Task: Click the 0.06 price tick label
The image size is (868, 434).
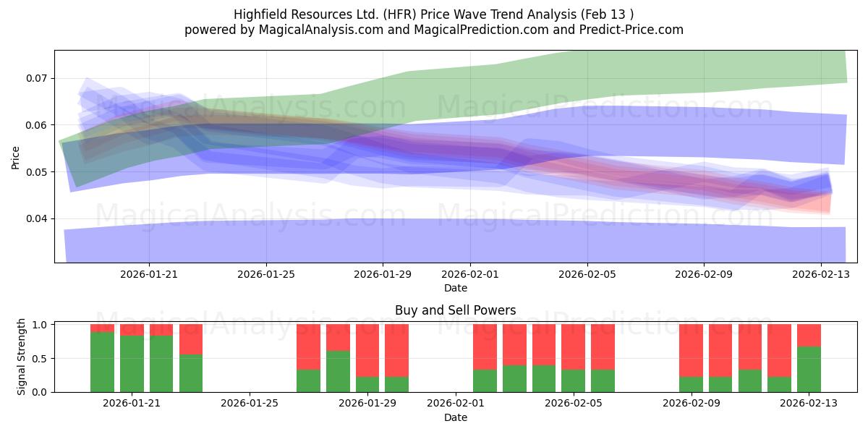Action: tap(37, 125)
